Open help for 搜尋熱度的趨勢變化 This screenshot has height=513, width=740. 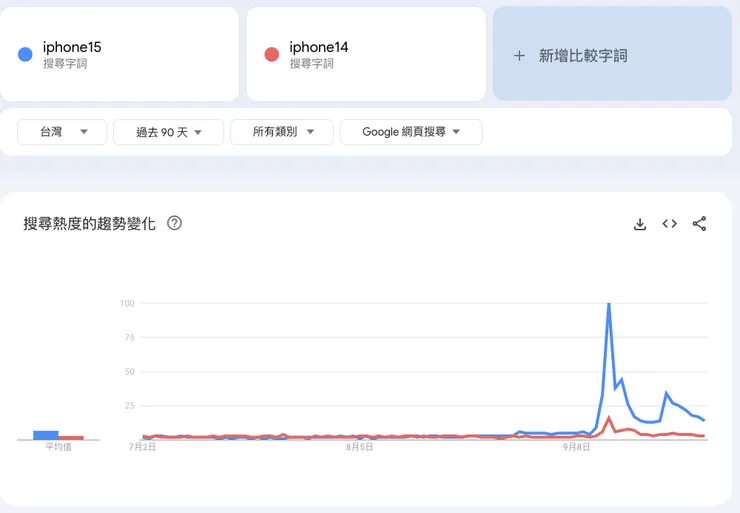click(x=175, y=223)
